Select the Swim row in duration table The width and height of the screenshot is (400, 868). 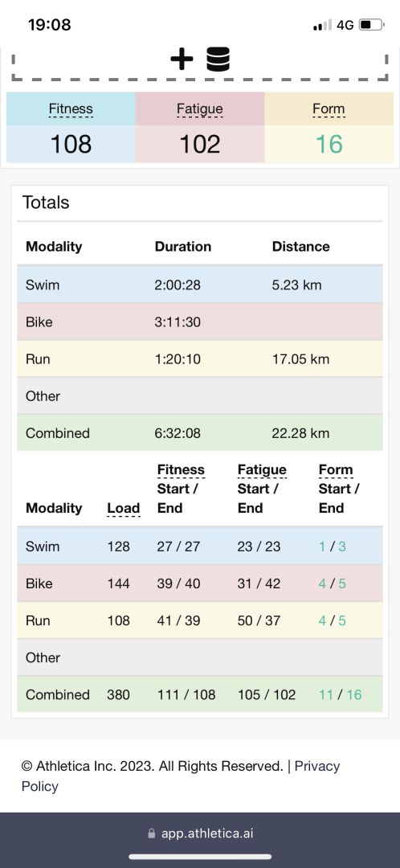[200, 285]
